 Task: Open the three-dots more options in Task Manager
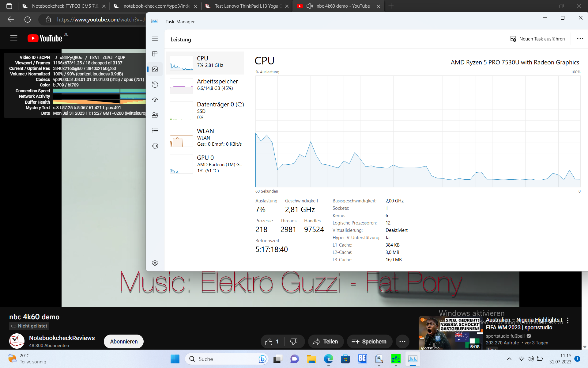[x=580, y=39]
